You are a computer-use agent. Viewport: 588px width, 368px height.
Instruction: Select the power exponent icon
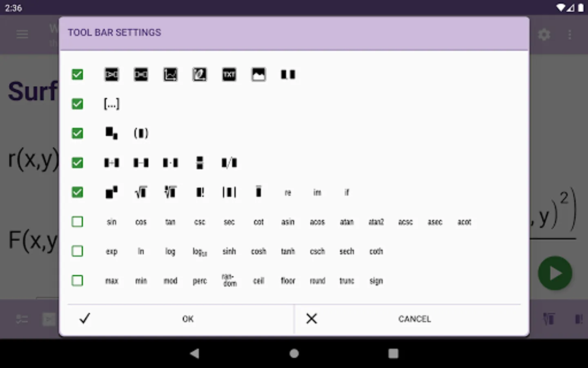point(111,192)
